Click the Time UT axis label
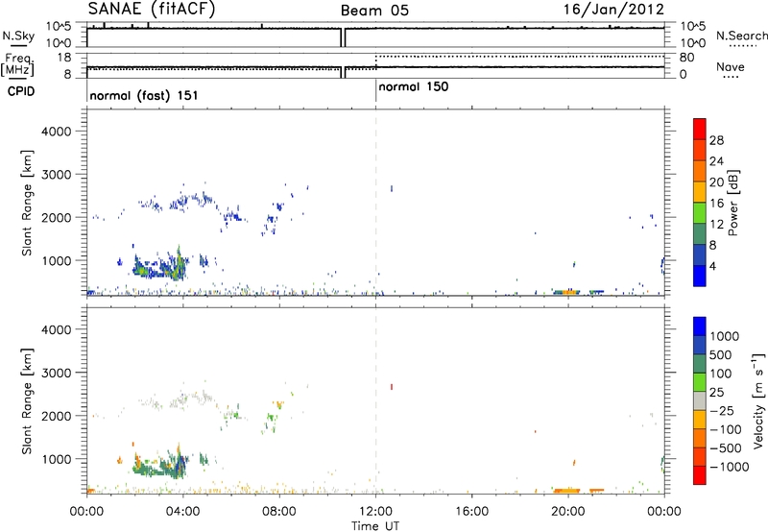 375,526
